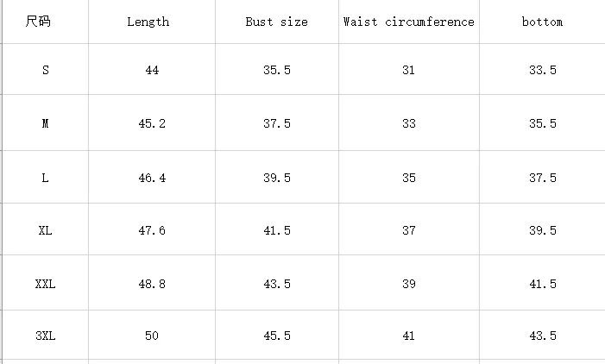Image resolution: width=605 pixels, height=364 pixels.
Task: Click the Waist circumference header cell
Action: 408,22
